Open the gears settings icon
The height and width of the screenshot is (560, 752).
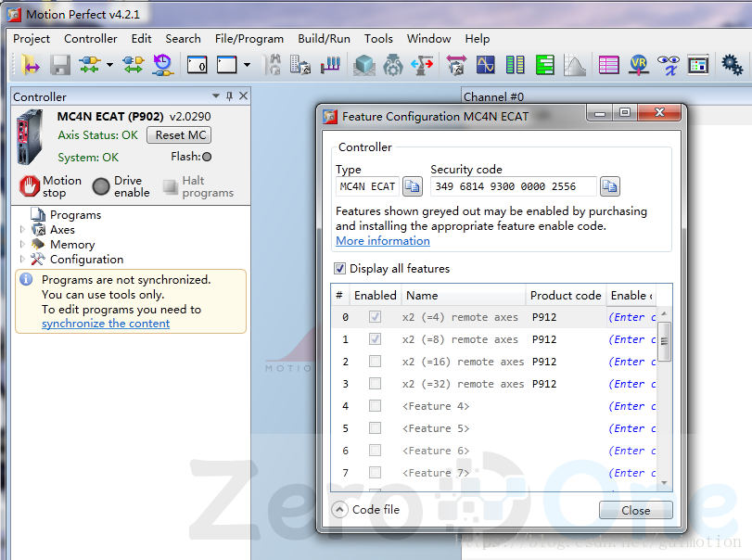733,65
